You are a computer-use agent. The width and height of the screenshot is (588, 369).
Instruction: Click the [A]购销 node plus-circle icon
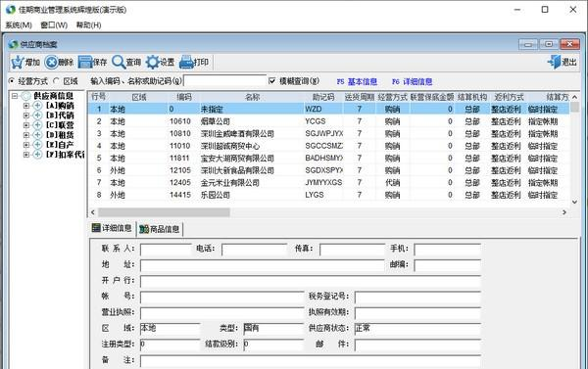click(x=37, y=106)
